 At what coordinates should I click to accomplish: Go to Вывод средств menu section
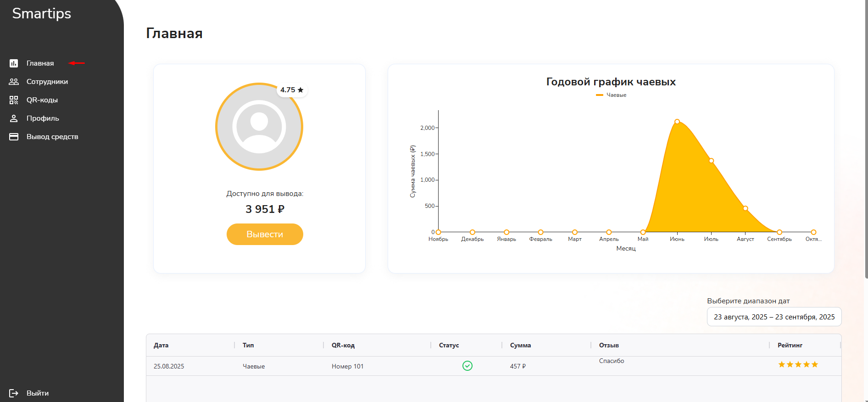[x=52, y=137]
